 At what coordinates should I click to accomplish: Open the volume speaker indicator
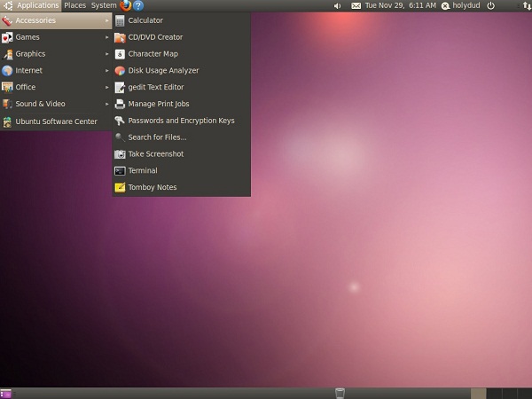338,5
